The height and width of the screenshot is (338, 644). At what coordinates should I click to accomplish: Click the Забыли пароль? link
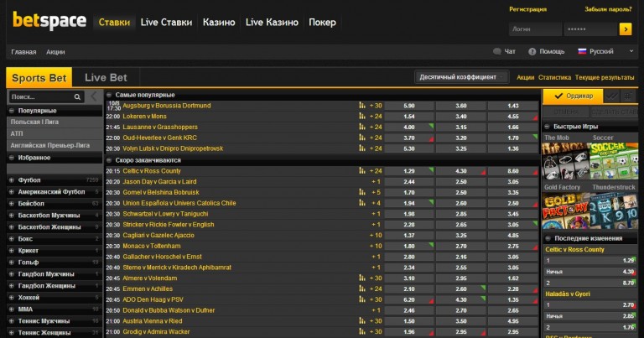point(608,9)
